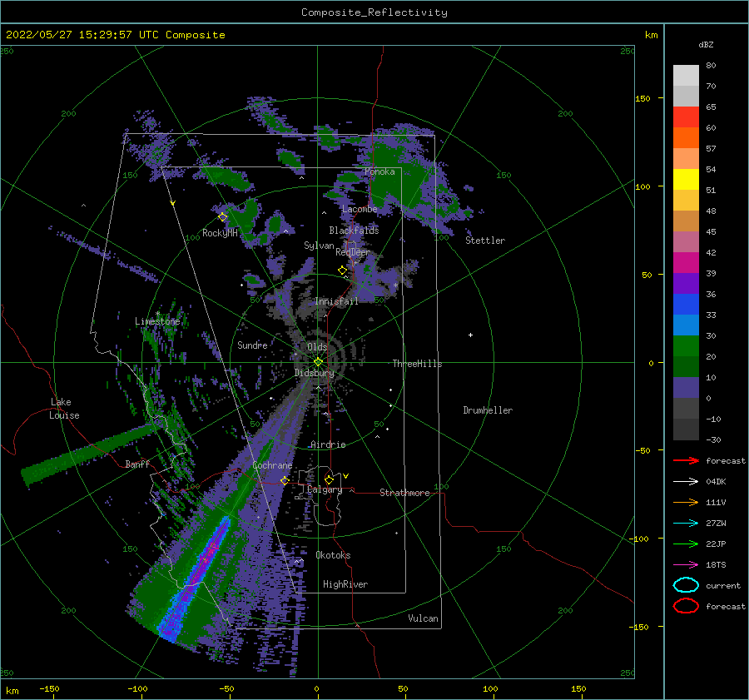Click the Vulcan label

point(423,618)
